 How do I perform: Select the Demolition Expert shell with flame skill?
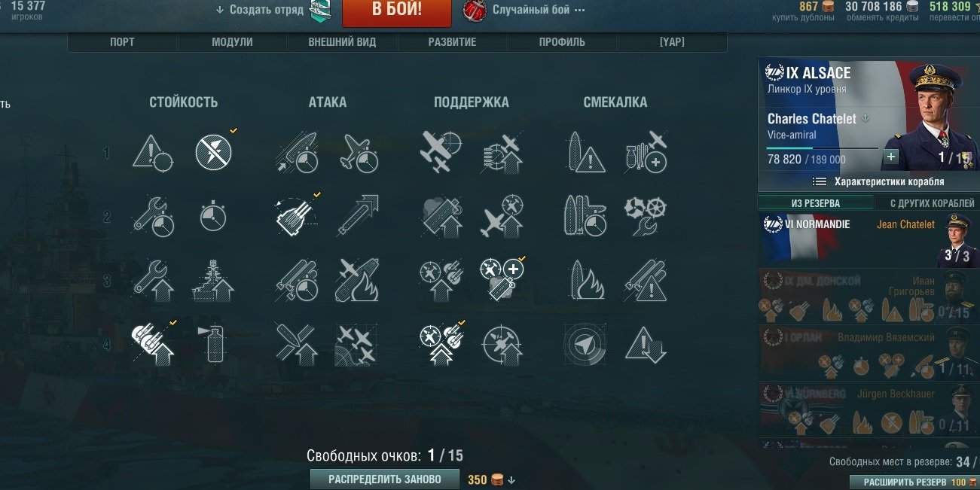tap(585, 280)
